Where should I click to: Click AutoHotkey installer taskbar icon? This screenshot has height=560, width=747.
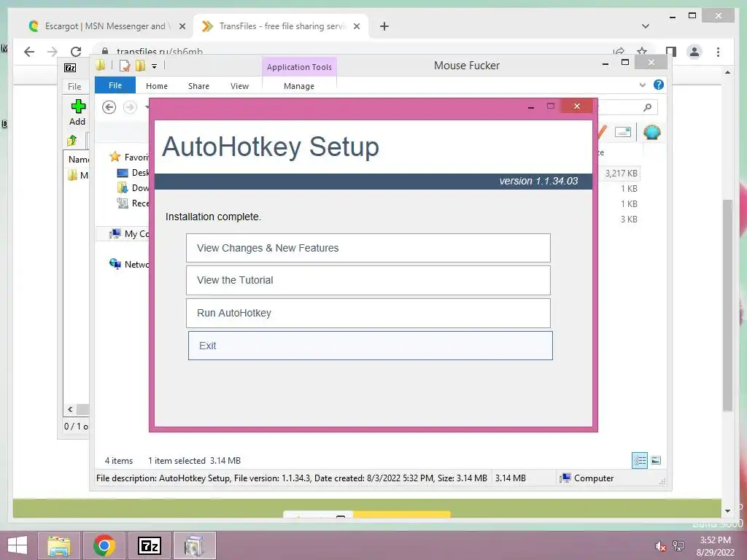tap(194, 545)
